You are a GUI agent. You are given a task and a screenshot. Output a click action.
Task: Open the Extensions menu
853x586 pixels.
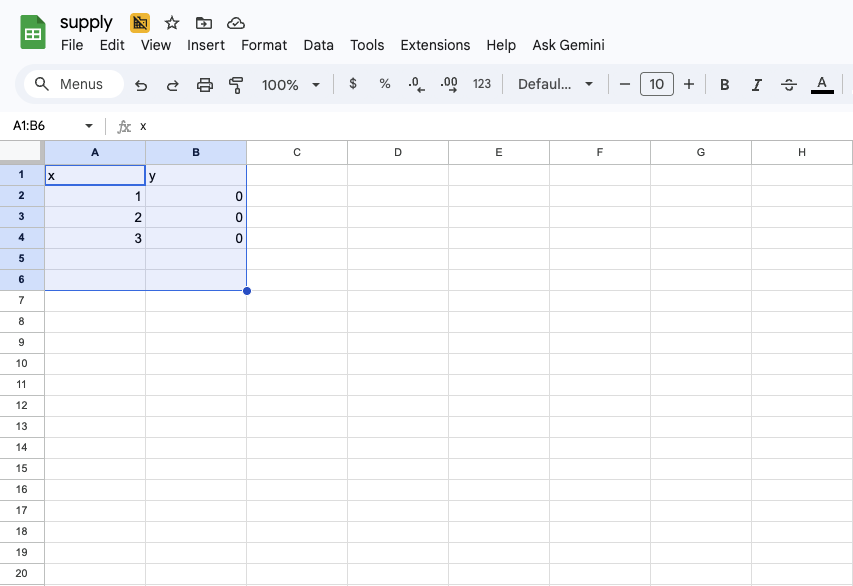coord(435,45)
